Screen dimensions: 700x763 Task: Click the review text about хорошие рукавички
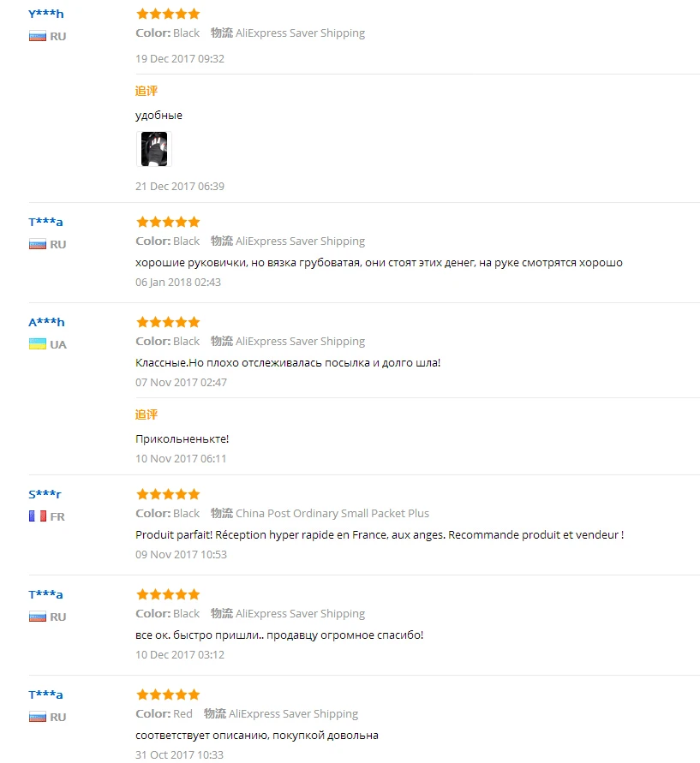[379, 262]
